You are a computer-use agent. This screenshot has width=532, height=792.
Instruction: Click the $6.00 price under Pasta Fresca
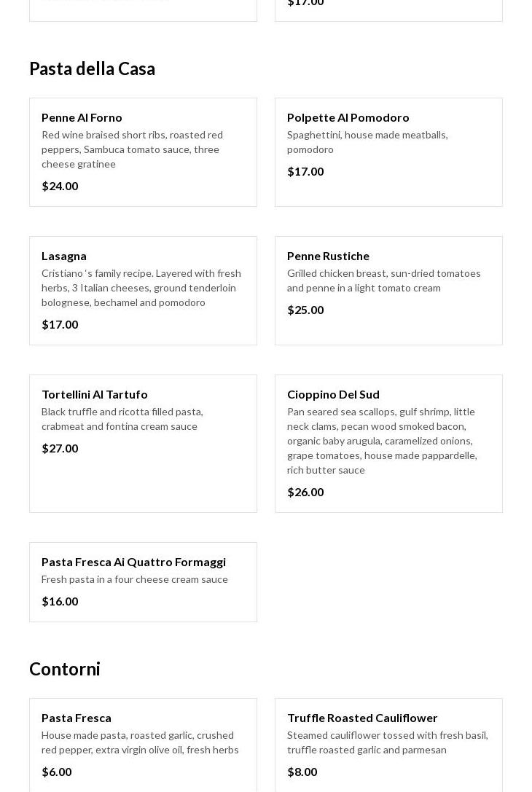(56, 772)
